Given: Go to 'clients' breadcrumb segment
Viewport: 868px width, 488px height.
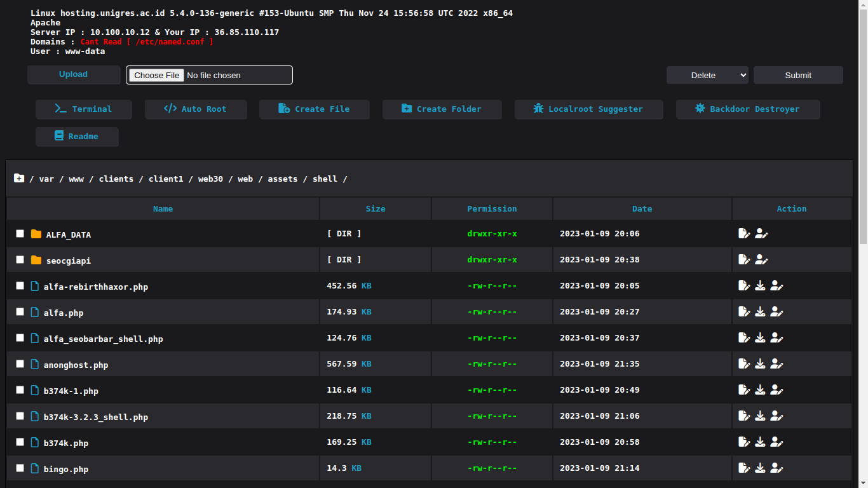Looking at the screenshot, I should (116, 179).
